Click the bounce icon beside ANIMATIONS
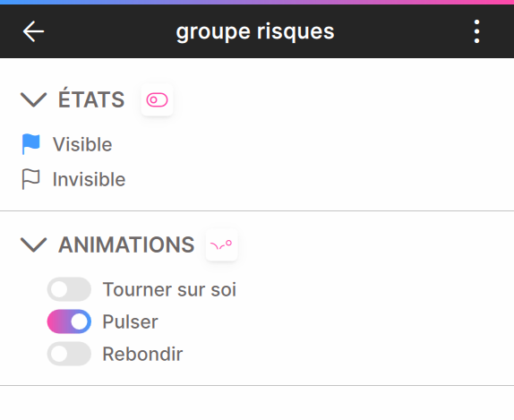Viewport: 514px width, 420px height. click(x=221, y=245)
